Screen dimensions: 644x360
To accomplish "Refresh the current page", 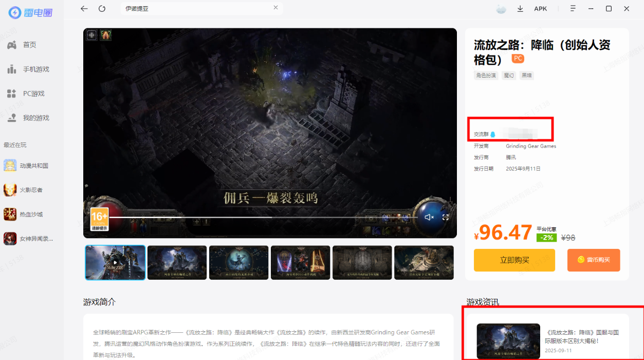I will [x=102, y=9].
